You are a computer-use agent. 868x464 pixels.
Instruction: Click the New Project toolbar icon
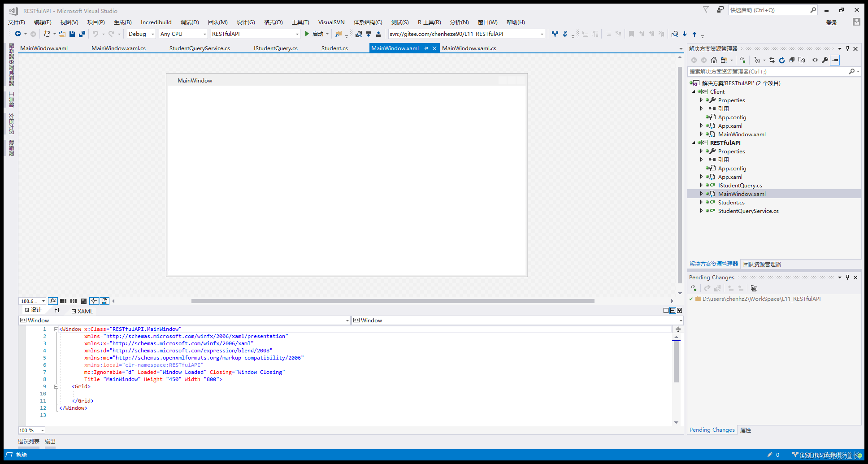47,34
